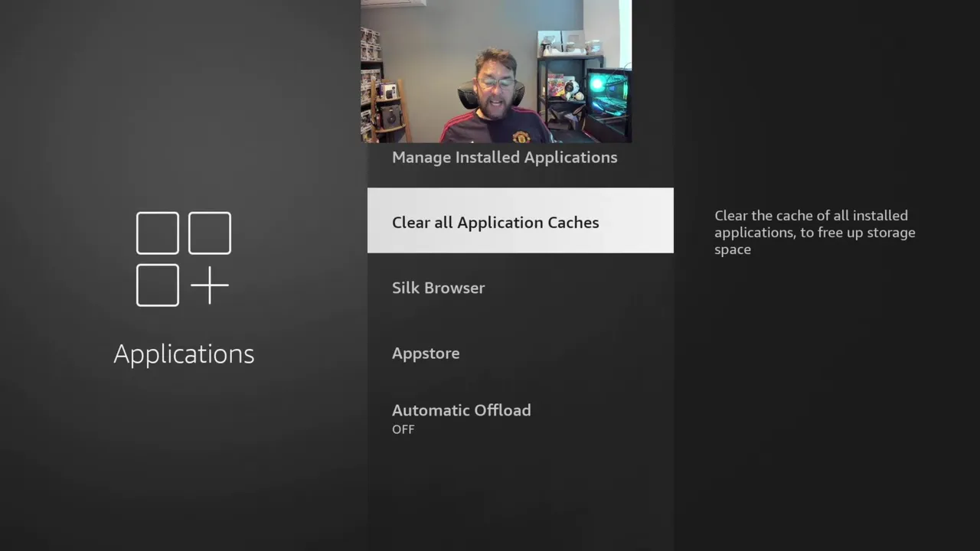
Task: Click the Applications heading text
Action: pos(184,354)
